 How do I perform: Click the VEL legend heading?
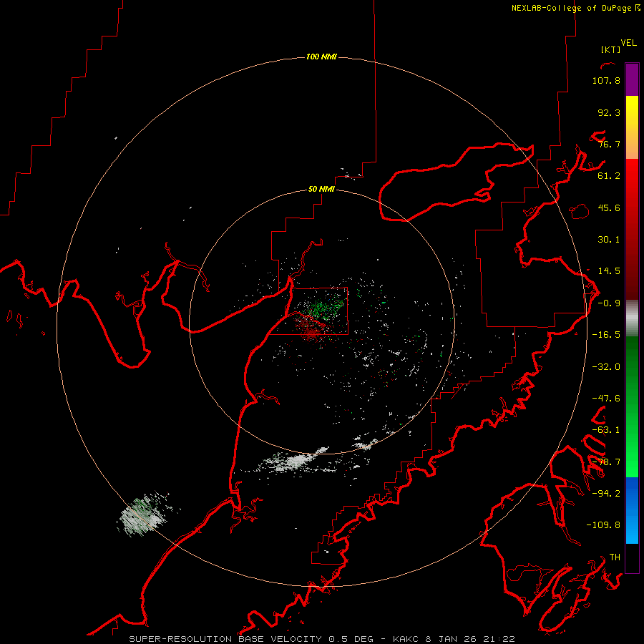(628, 43)
